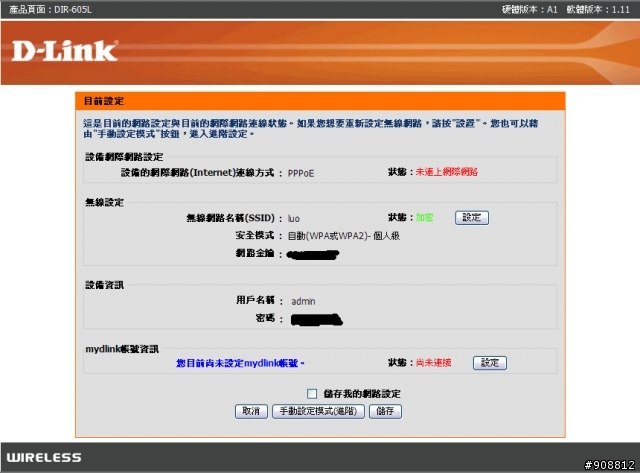
Task: Click the D-Link logo in banner
Action: [x=64, y=51]
